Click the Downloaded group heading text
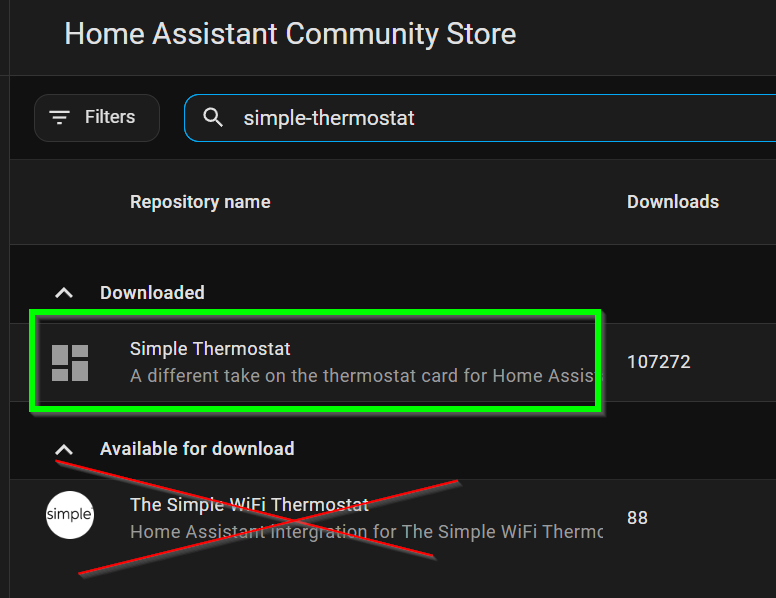 pyautogui.click(x=152, y=293)
